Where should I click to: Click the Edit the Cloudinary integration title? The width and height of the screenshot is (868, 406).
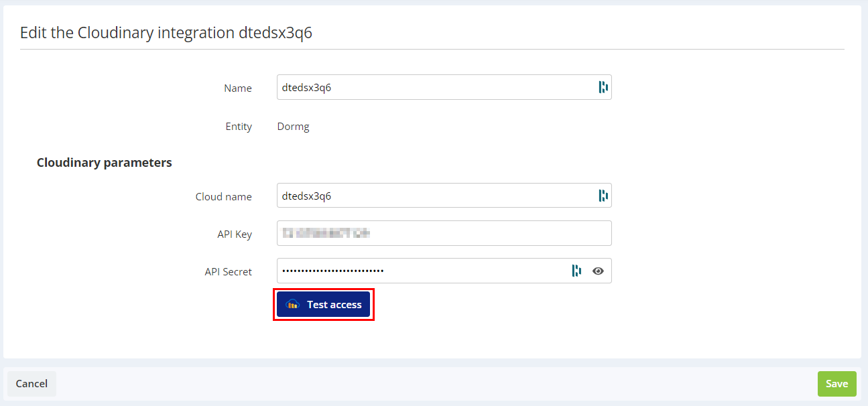tap(166, 33)
